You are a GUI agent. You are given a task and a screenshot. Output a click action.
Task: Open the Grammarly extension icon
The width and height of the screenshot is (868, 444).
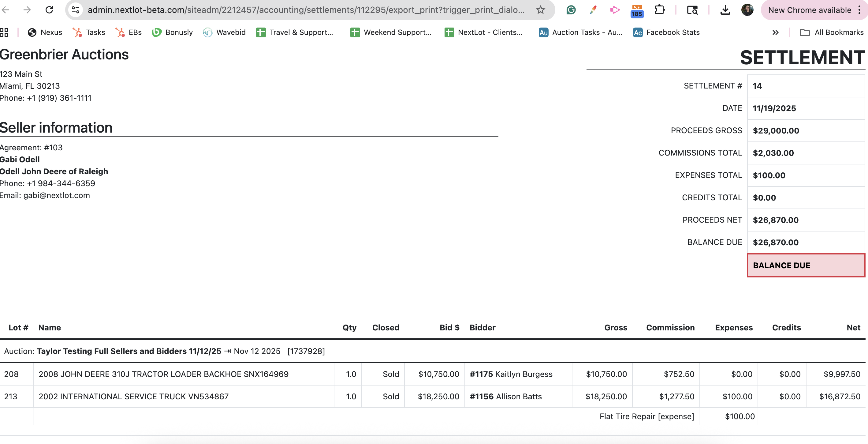pyautogui.click(x=571, y=10)
